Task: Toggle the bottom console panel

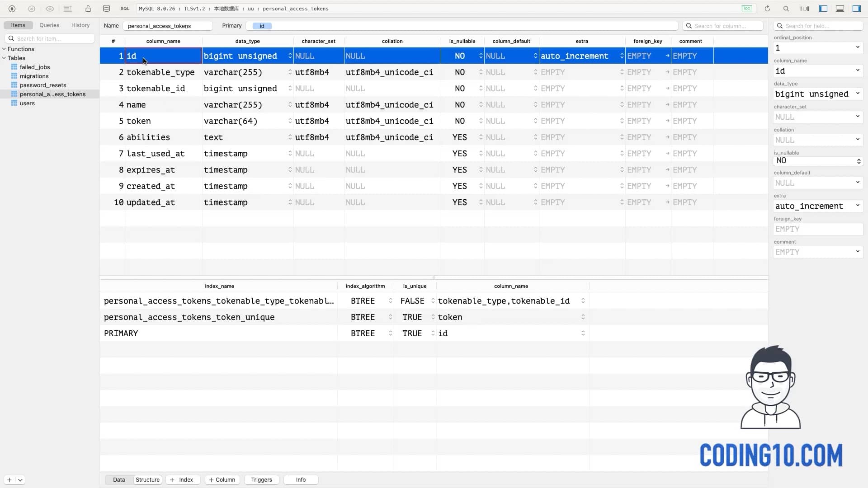Action: coord(840,9)
